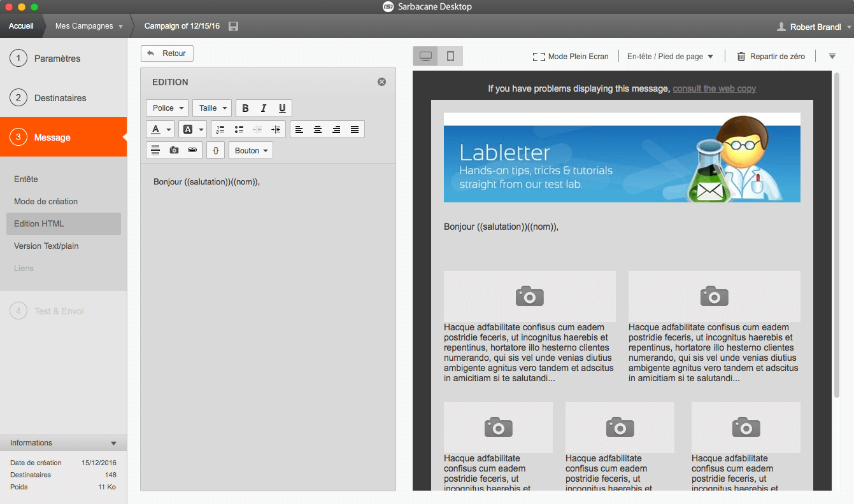854x504 pixels.
Task: Toggle bold text formatting
Action: [245, 108]
